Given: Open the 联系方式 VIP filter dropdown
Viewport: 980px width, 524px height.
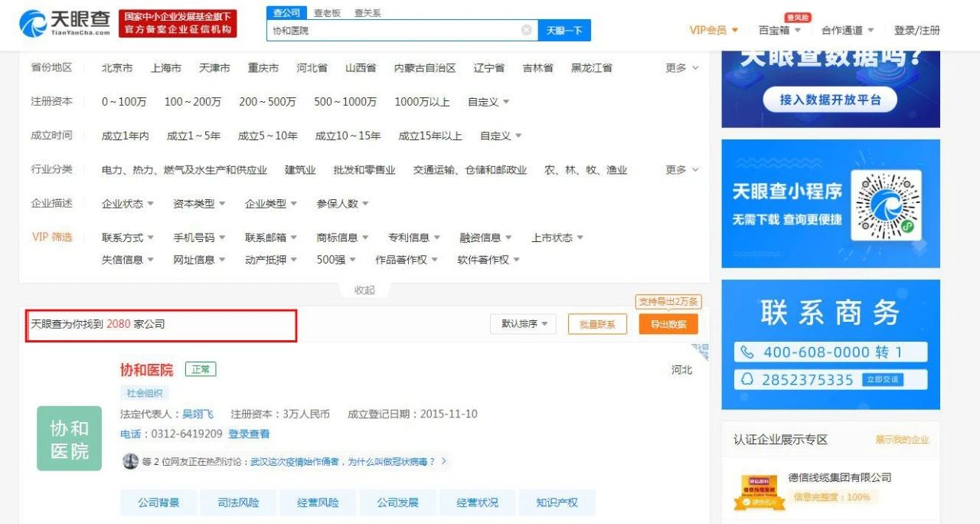Looking at the screenshot, I should click(128, 237).
